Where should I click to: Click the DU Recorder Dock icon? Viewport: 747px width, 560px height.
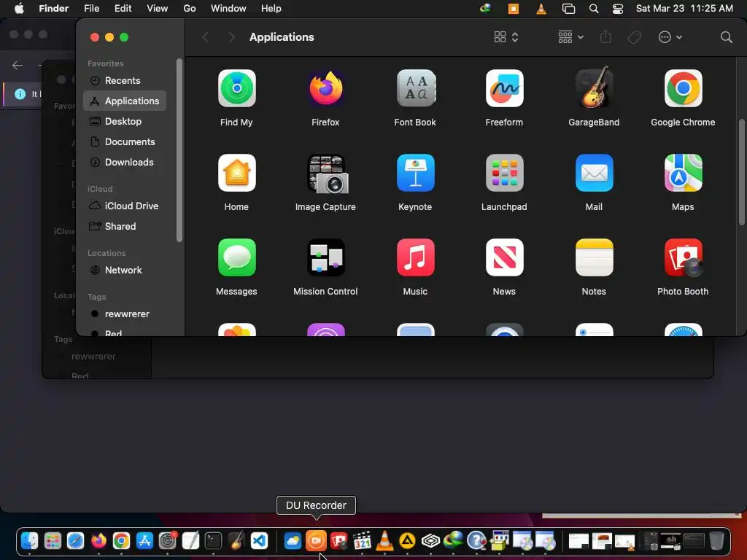[x=316, y=540]
